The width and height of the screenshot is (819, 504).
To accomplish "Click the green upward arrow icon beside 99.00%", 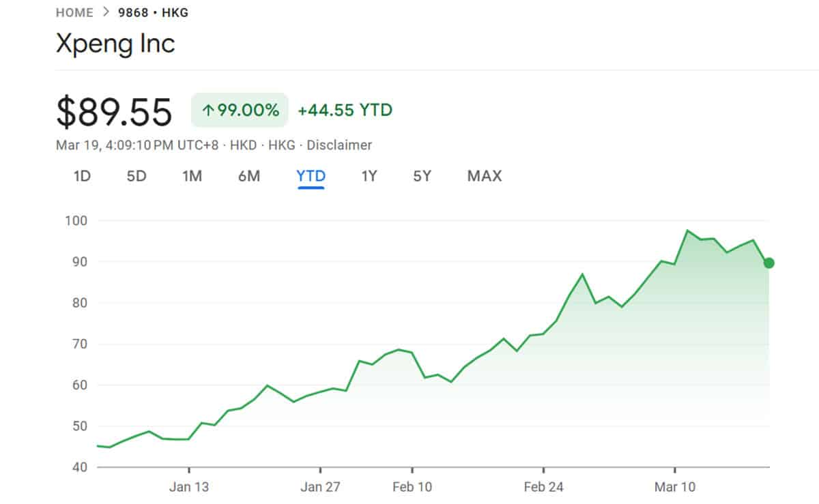I will click(x=210, y=109).
